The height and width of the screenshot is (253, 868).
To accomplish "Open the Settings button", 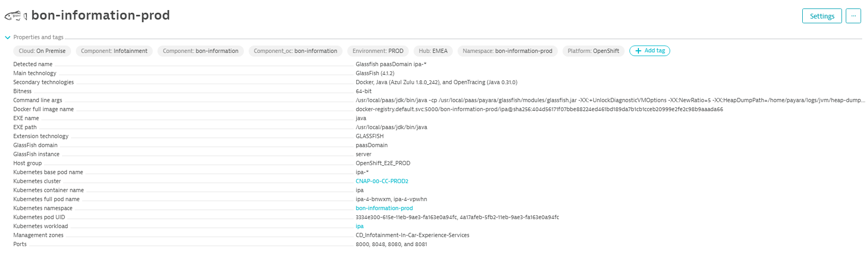I will point(821,16).
